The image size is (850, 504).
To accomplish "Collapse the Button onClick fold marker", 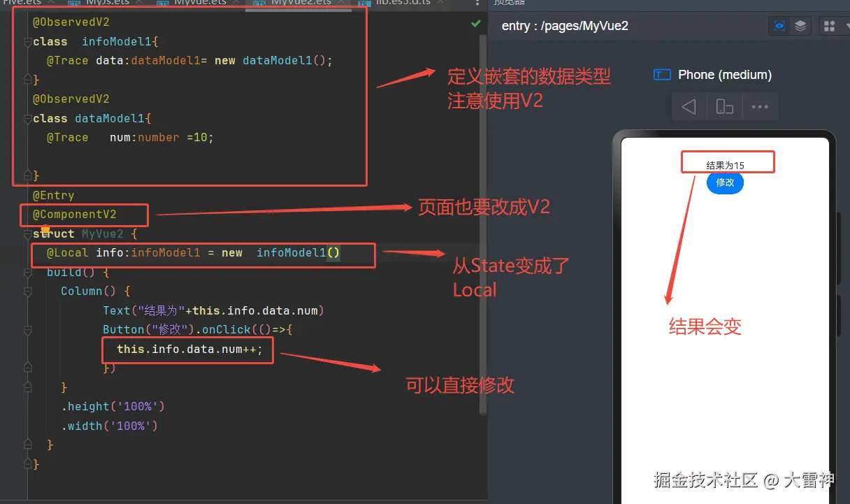I will 28,330.
